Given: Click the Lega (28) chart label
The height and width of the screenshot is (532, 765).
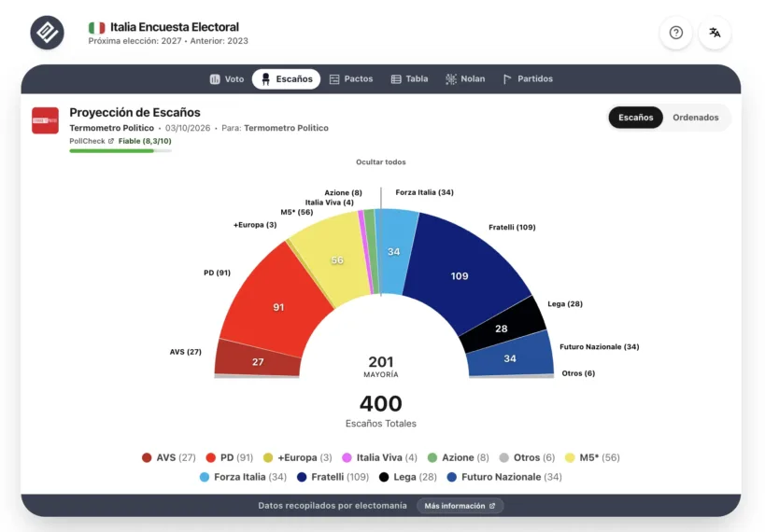Looking at the screenshot, I should 565,303.
